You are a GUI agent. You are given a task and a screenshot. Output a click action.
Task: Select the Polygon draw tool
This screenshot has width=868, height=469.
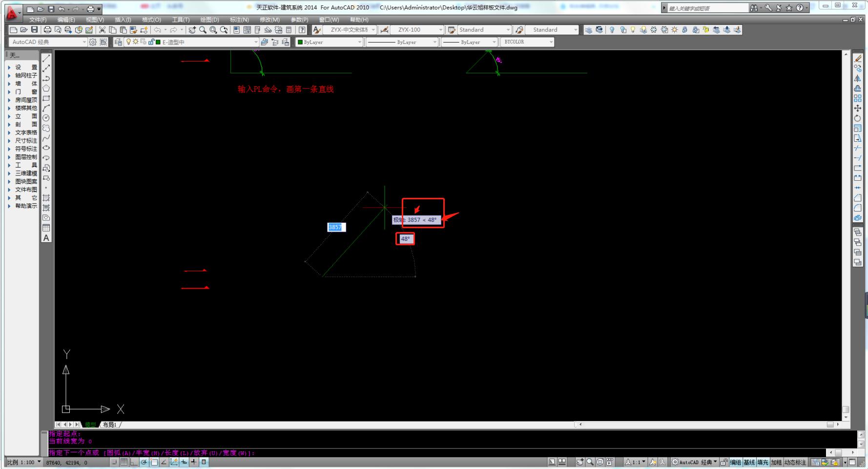pyautogui.click(x=46, y=88)
